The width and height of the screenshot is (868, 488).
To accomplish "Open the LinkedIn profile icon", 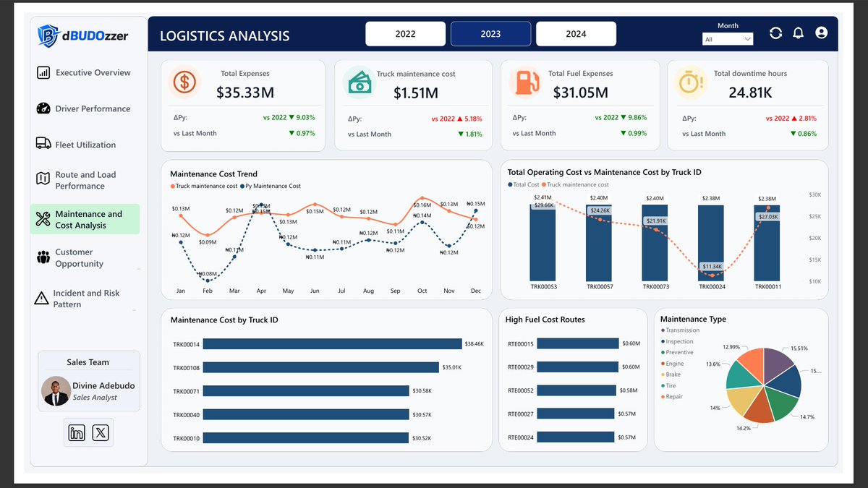I will (77, 433).
